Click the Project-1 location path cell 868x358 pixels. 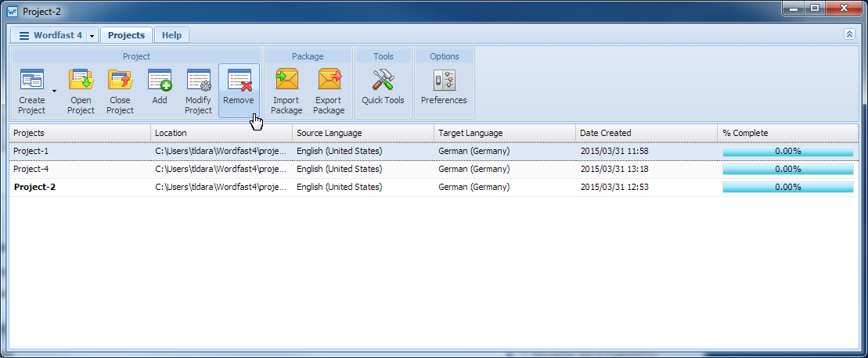click(222, 151)
